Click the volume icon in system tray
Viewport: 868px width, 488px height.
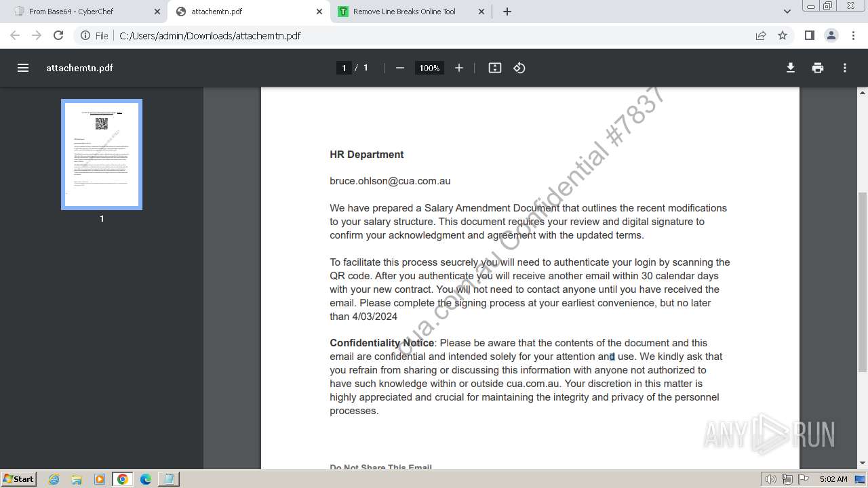(x=771, y=479)
